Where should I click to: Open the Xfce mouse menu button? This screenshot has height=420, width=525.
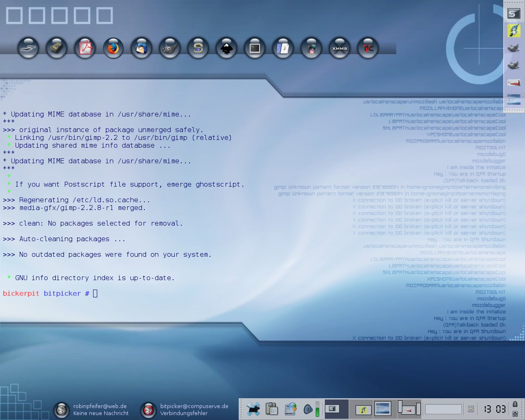pos(253,409)
